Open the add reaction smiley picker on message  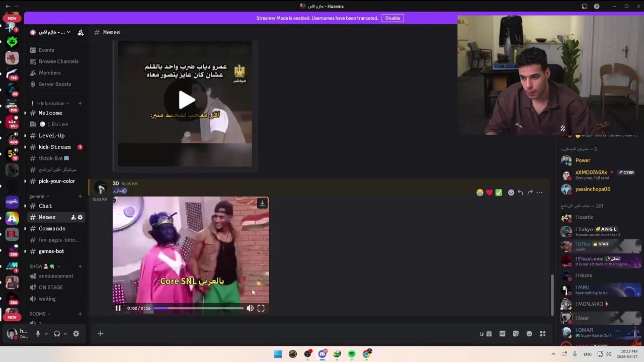(511, 193)
